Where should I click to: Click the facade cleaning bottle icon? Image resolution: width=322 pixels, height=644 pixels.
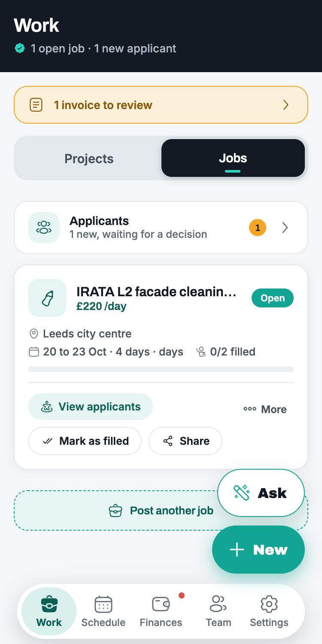coord(47,298)
